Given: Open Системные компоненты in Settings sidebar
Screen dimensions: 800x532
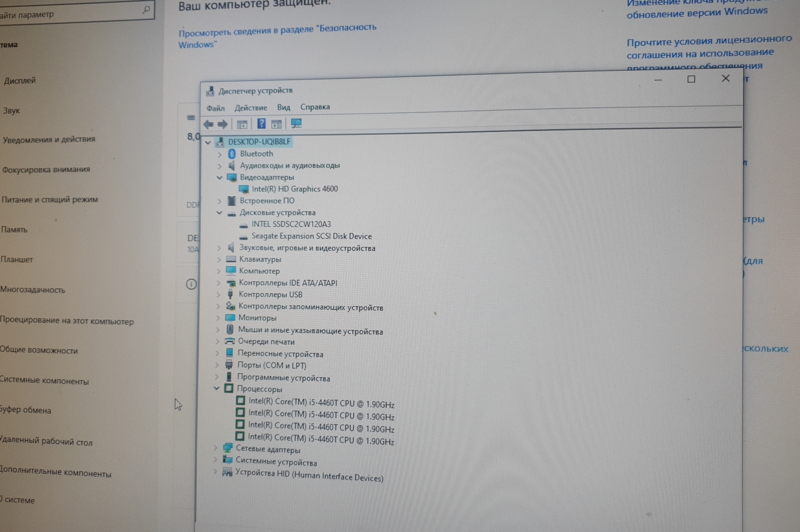Looking at the screenshot, I should [x=44, y=380].
